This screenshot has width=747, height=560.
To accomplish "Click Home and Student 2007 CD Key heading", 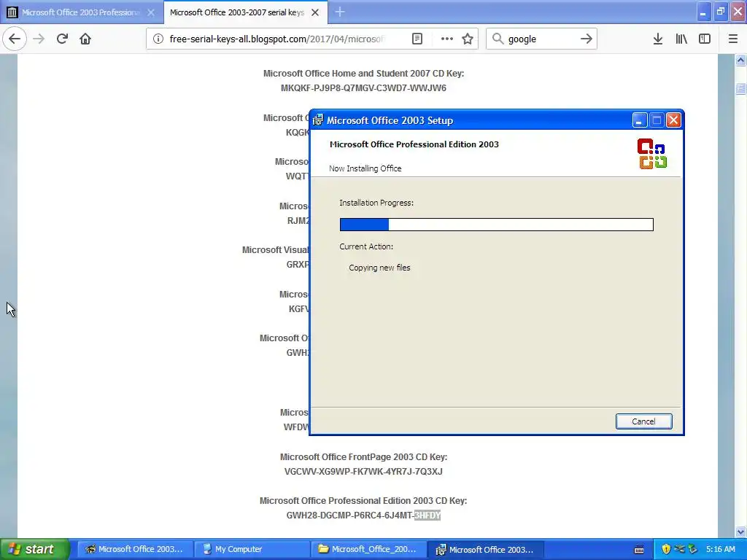I will [363, 74].
